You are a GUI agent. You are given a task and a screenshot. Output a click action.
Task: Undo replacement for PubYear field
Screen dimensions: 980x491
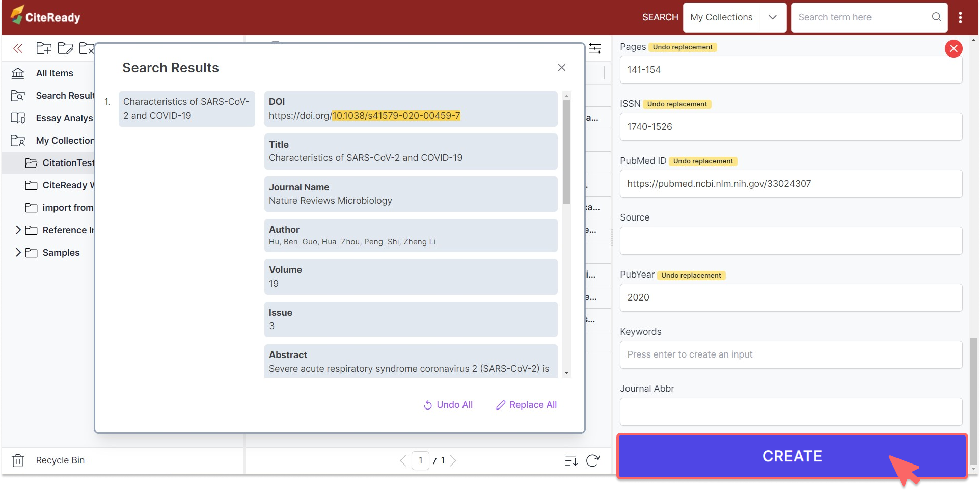coord(691,276)
